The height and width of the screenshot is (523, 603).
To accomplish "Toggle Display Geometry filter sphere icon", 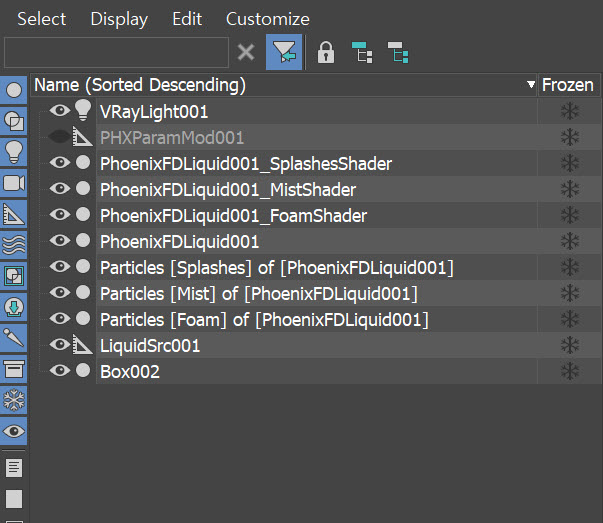I will pyautogui.click(x=14, y=90).
